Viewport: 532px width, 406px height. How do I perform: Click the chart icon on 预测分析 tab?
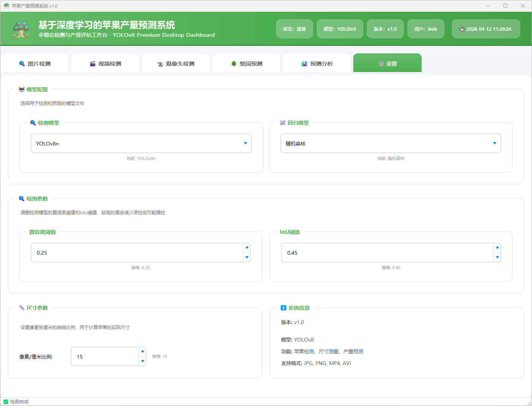(304, 64)
